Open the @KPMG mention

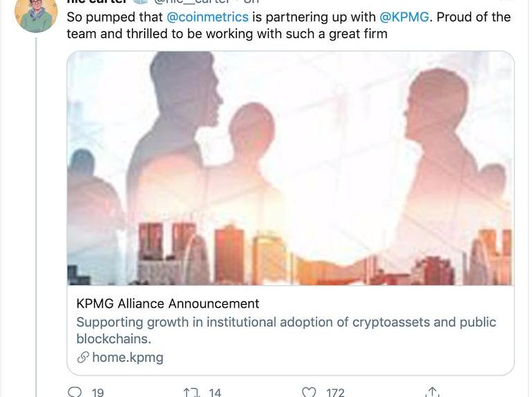[x=404, y=17]
